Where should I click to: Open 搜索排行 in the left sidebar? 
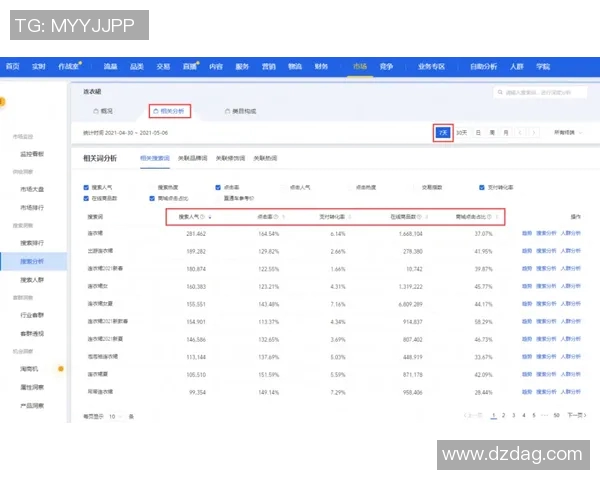coord(32,242)
